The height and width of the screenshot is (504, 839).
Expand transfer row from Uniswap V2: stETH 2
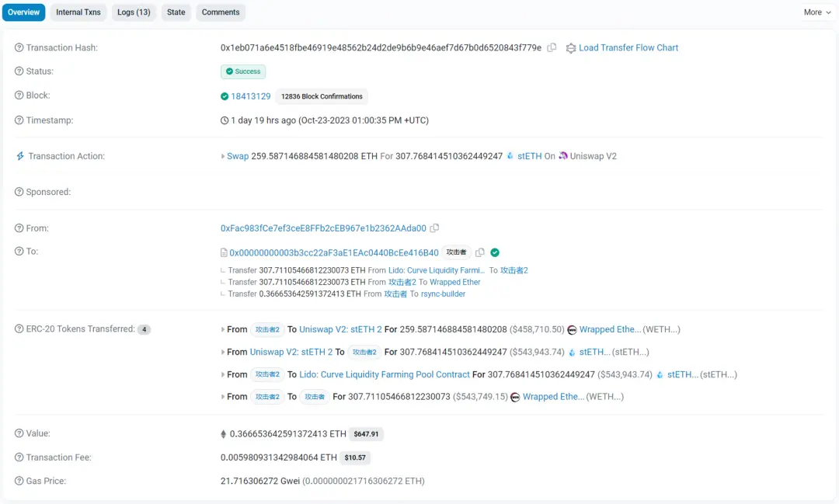pyautogui.click(x=223, y=352)
